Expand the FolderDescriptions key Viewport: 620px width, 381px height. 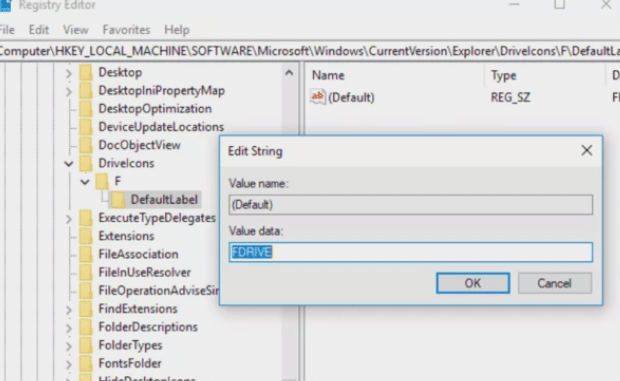[69, 328]
